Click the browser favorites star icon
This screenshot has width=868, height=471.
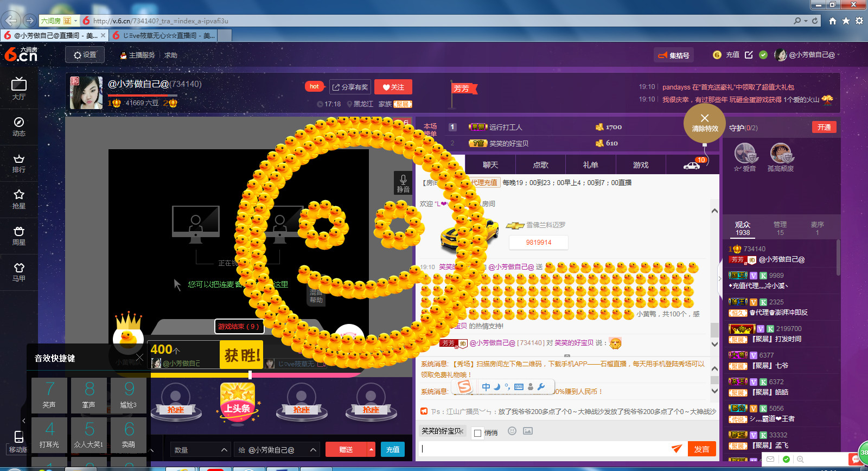coord(846,21)
